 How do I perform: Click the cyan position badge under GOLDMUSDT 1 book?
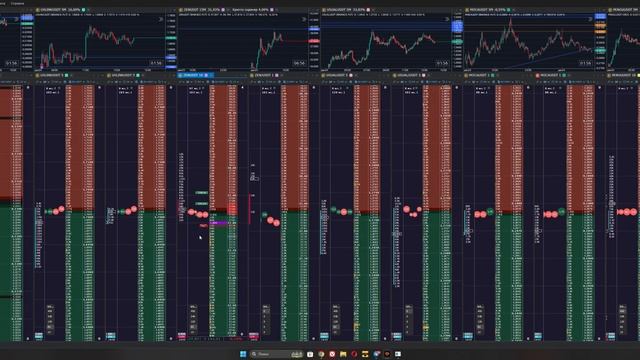(39, 336)
